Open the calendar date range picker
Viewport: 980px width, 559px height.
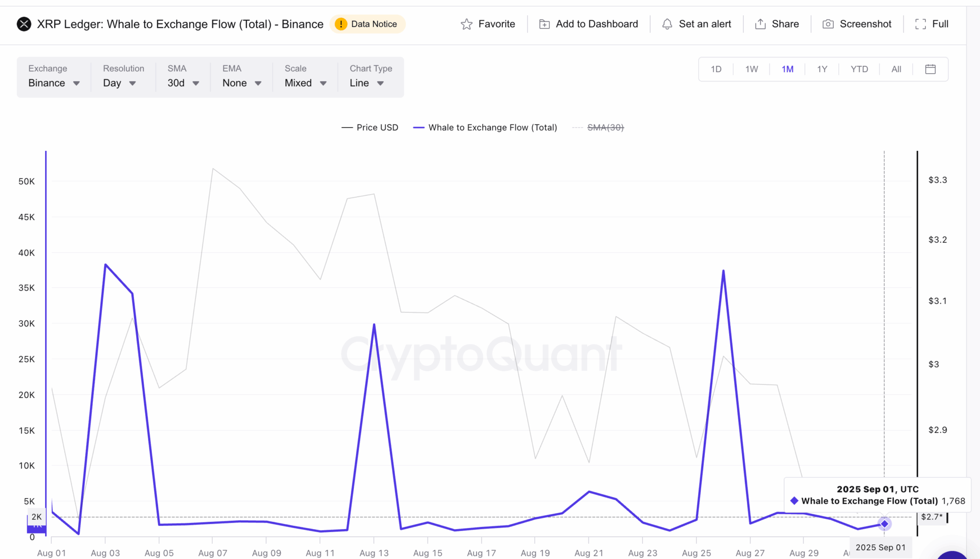pos(930,69)
